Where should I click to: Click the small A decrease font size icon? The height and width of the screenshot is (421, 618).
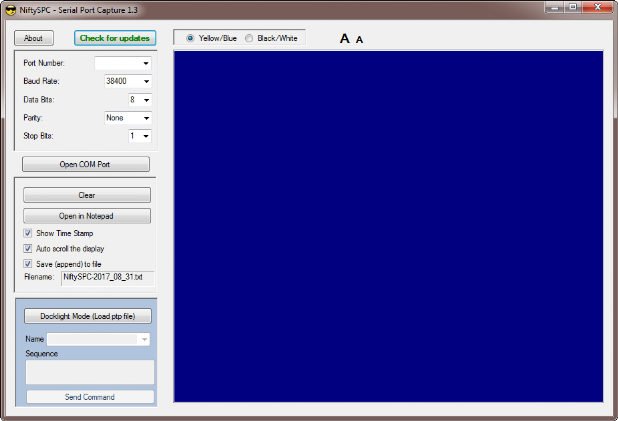point(359,40)
